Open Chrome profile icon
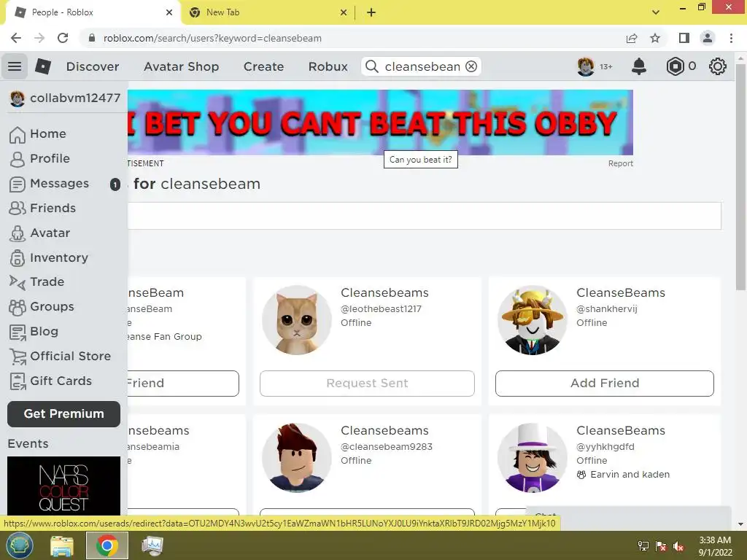 tap(708, 38)
